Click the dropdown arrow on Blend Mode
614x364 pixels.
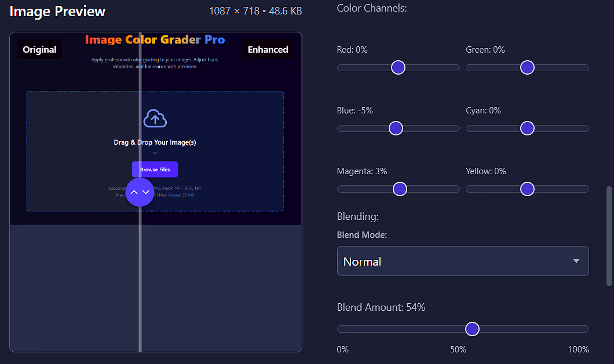click(x=576, y=261)
